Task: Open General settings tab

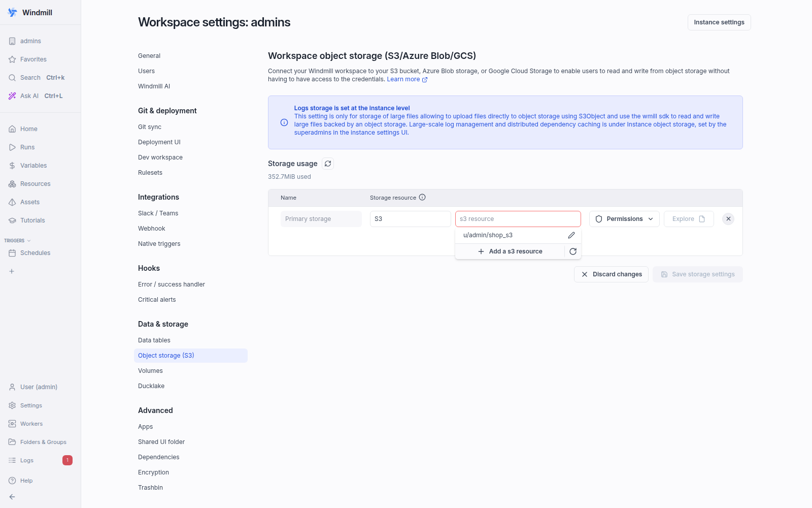Action: tap(149, 56)
